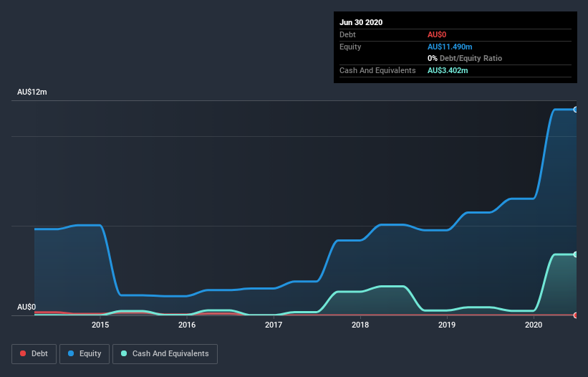Image resolution: width=588 pixels, height=377 pixels.
Task: Toggle the Equity series legend button
Action: pos(85,354)
